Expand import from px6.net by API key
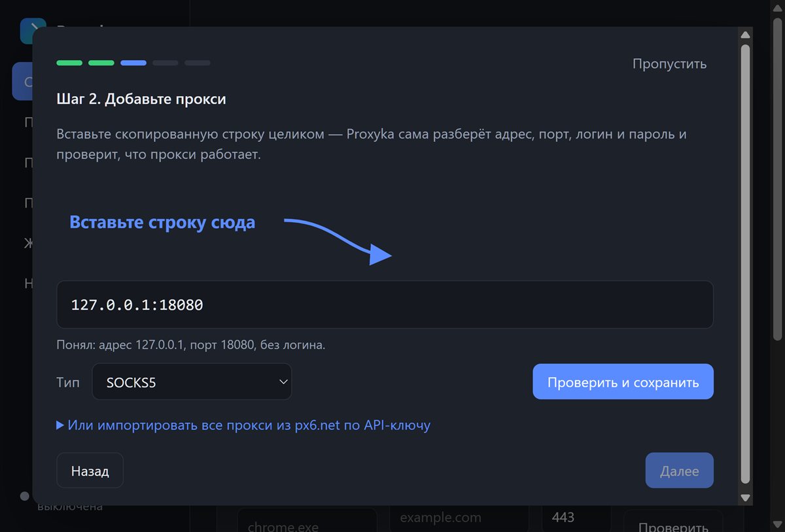Screen dimensions: 785x532 [243, 425]
